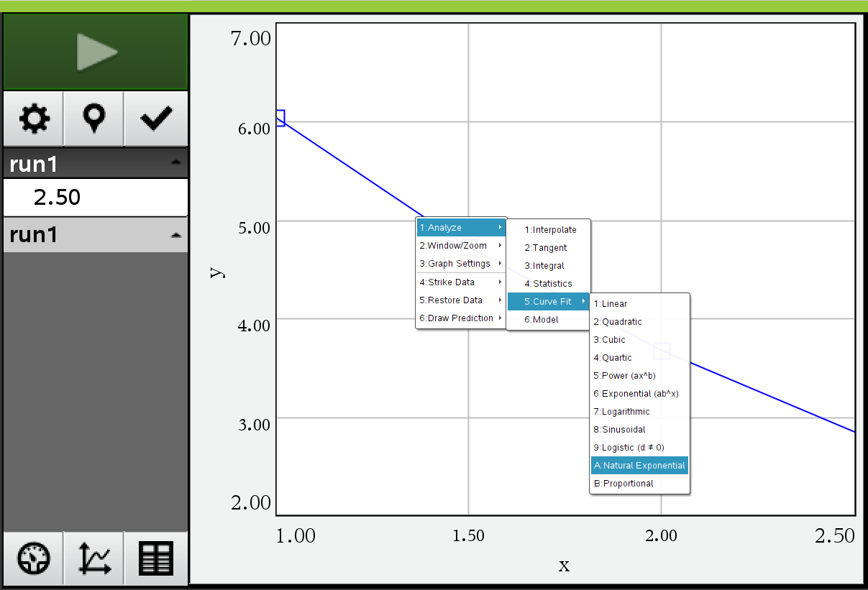Select data point marker at y=6

tap(280, 119)
